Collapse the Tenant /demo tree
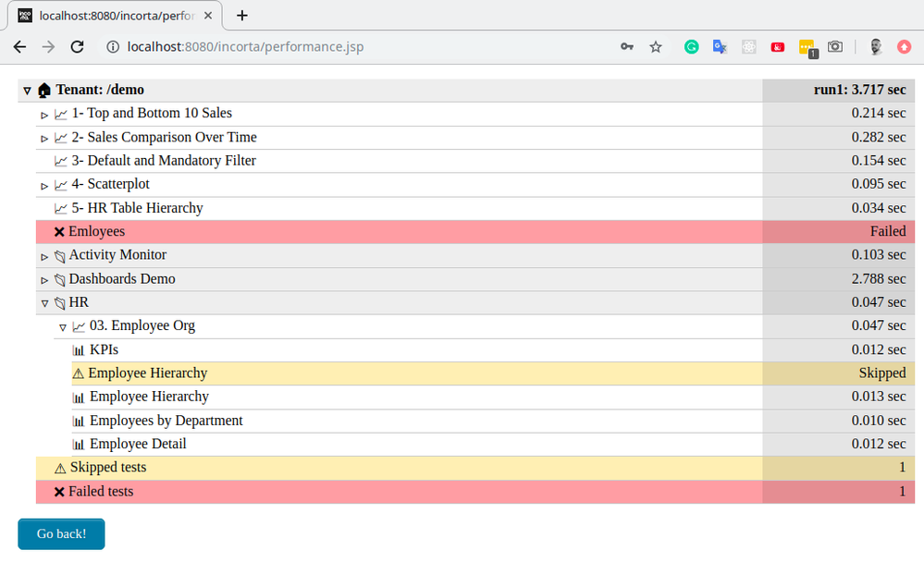This screenshot has width=924, height=575. (28, 91)
